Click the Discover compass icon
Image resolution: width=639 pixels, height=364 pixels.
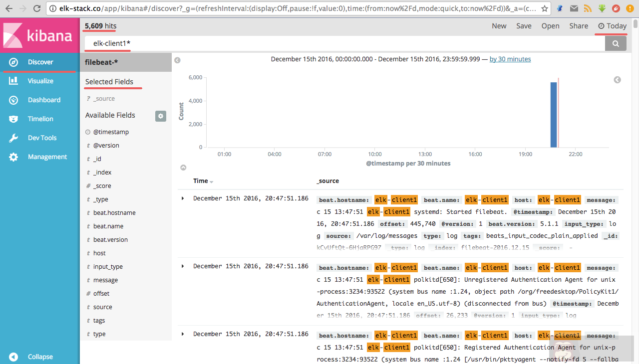pyautogui.click(x=14, y=62)
